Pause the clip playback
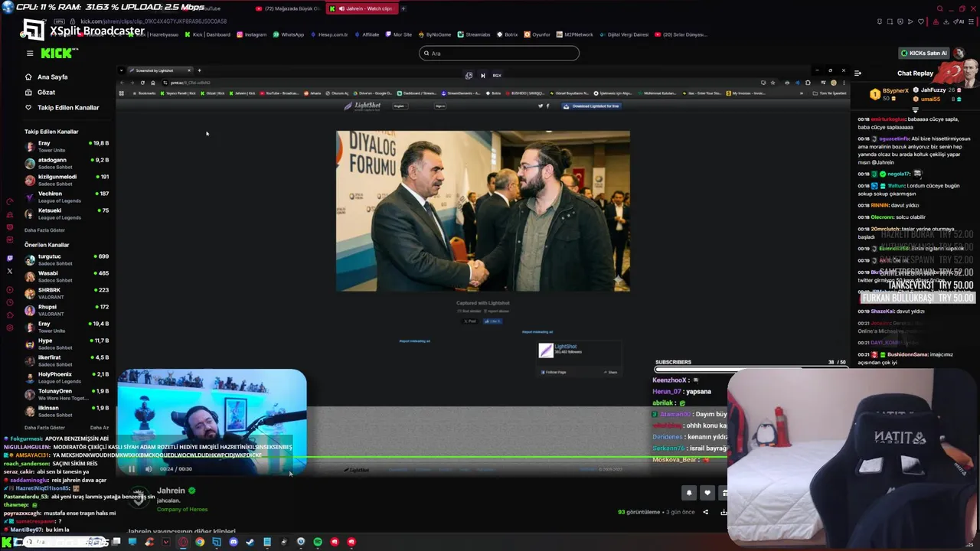The image size is (980, 551). 132,469
